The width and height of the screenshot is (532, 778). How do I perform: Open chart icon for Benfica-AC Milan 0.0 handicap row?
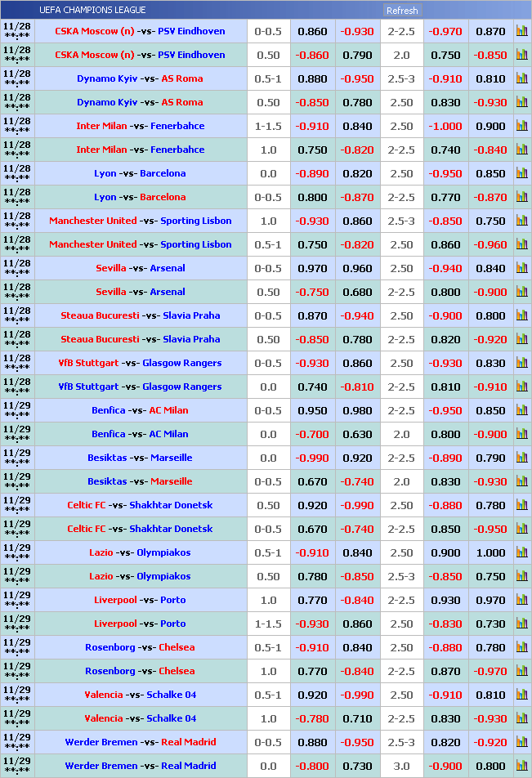point(521,434)
